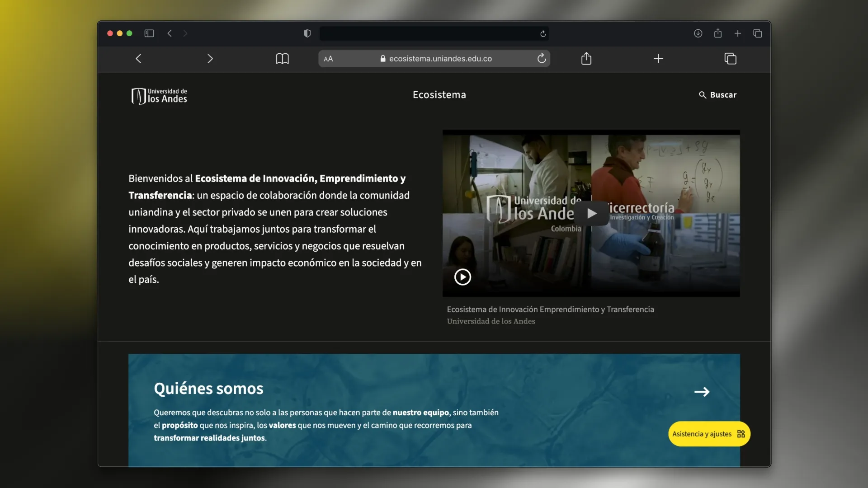Click the Universidad de los Andes video credit
The image size is (868, 488).
pyautogui.click(x=491, y=321)
